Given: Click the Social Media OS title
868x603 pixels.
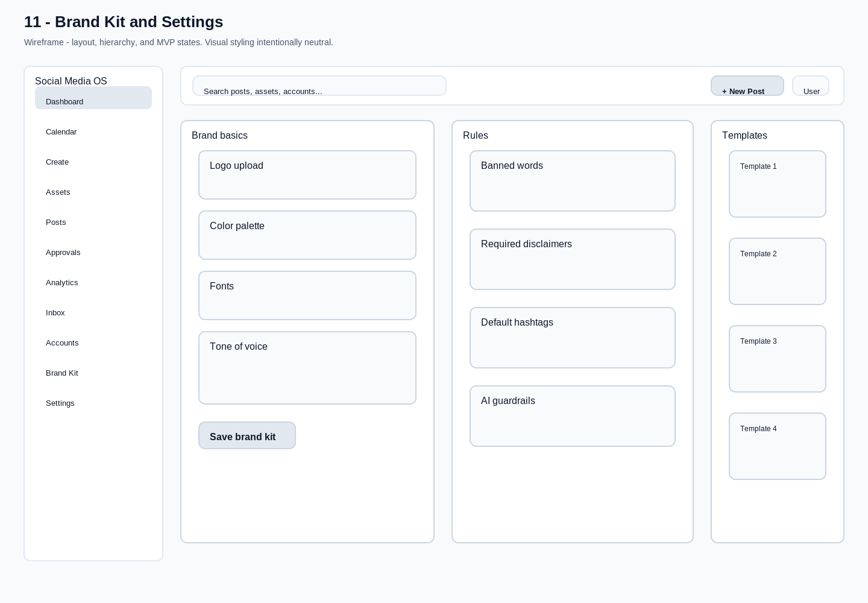Looking at the screenshot, I should (x=71, y=81).
